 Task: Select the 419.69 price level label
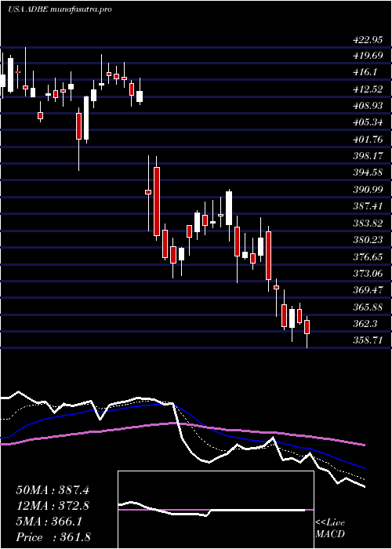367,56
